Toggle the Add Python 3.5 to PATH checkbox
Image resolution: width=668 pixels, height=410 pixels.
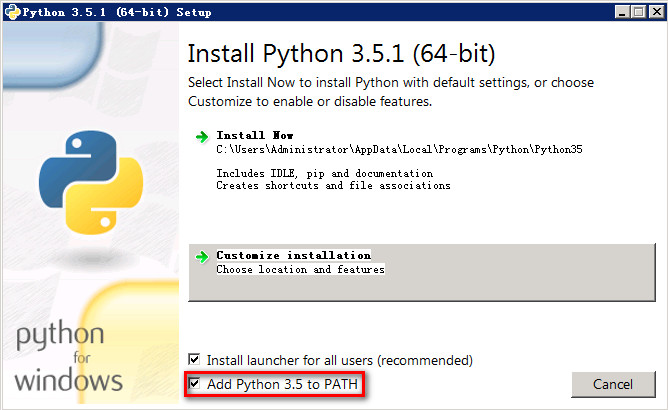pos(195,384)
